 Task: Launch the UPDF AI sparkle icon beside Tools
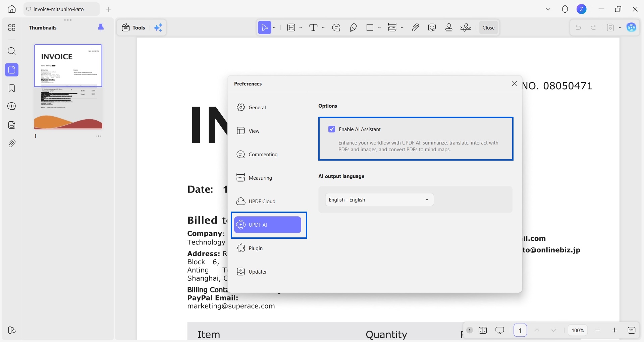tap(158, 27)
